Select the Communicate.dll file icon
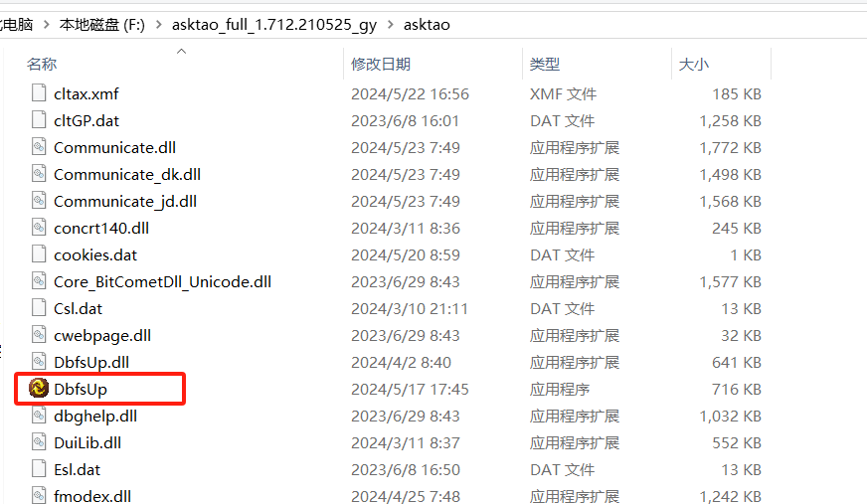Screen dimensions: 867x504 [39, 146]
